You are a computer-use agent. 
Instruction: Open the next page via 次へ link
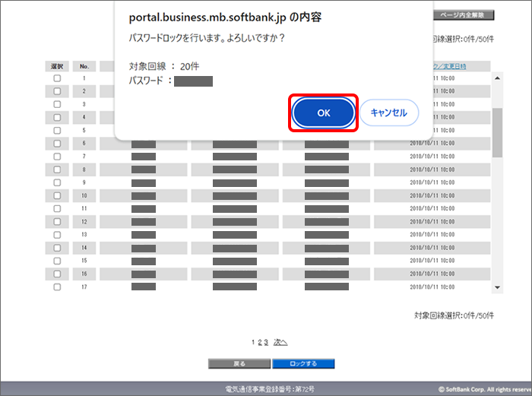click(280, 342)
